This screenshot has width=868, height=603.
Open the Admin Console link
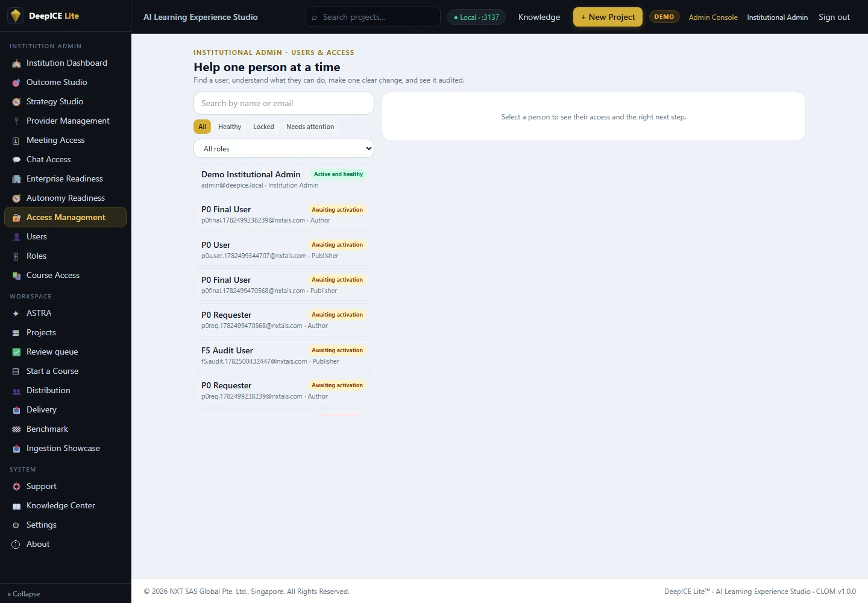tap(713, 17)
